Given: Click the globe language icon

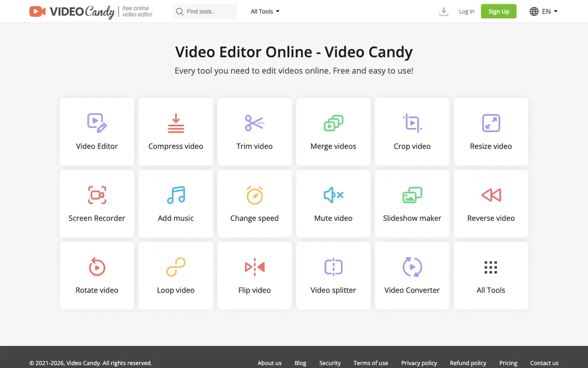Looking at the screenshot, I should pos(534,11).
